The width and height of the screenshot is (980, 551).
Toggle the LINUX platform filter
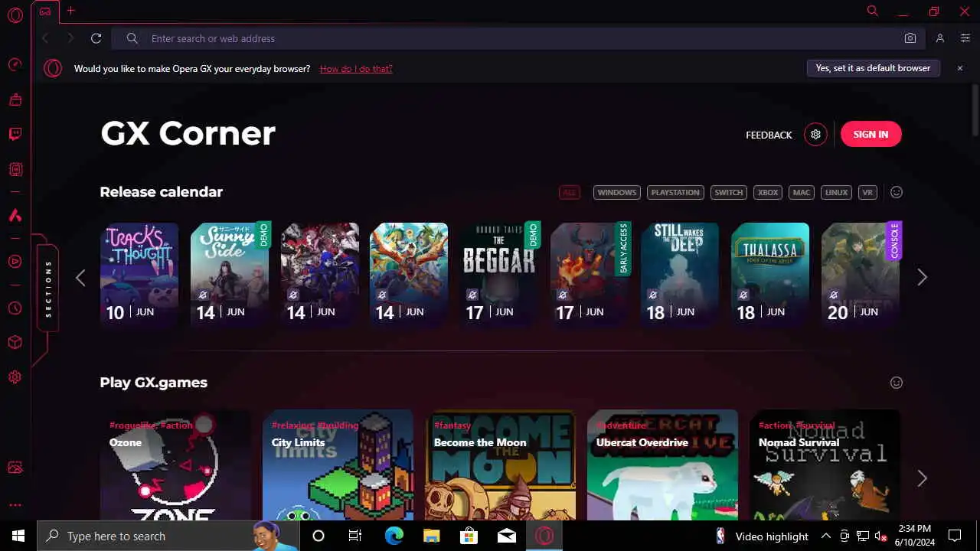(836, 192)
